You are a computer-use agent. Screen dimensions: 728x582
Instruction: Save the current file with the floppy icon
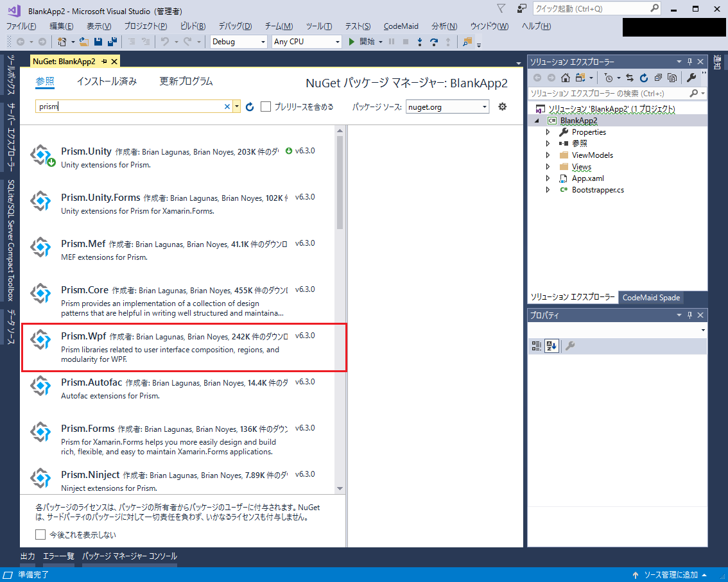98,42
